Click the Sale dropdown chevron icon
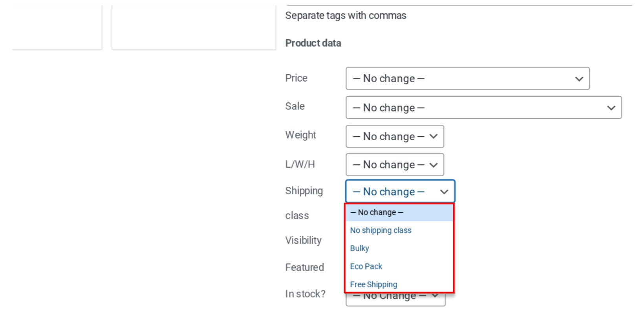 (x=612, y=108)
